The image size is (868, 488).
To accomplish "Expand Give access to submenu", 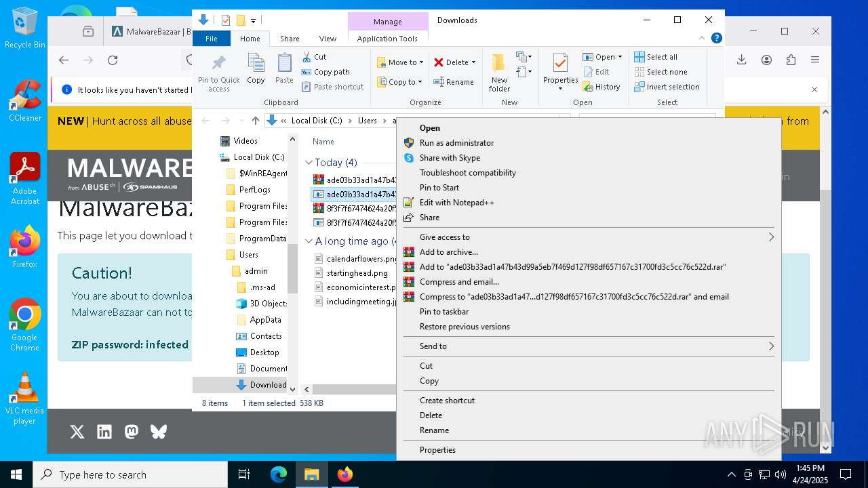I will tap(589, 237).
